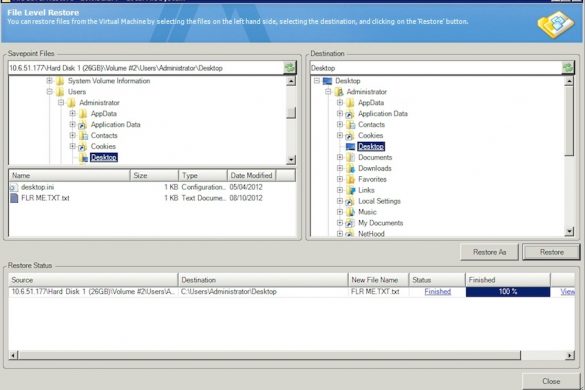Select Desktop folder in Savepoint tree
The height and width of the screenshot is (390, 585).
tap(104, 157)
